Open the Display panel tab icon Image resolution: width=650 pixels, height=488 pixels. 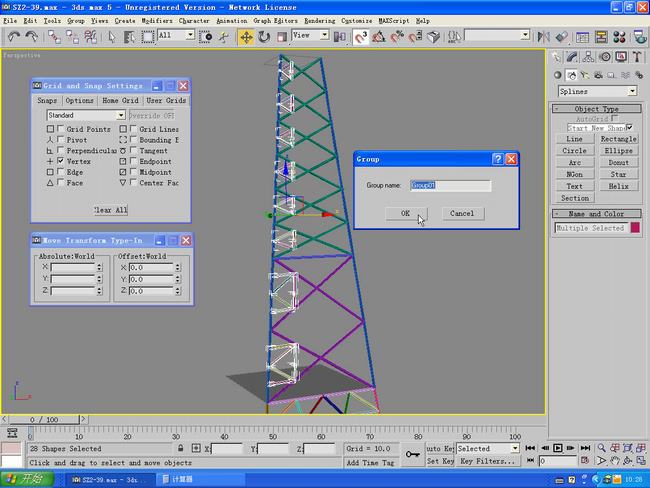621,57
